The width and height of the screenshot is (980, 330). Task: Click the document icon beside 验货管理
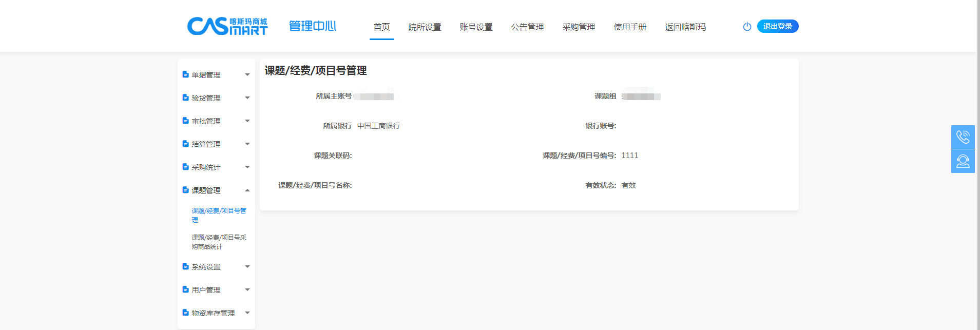(x=186, y=98)
